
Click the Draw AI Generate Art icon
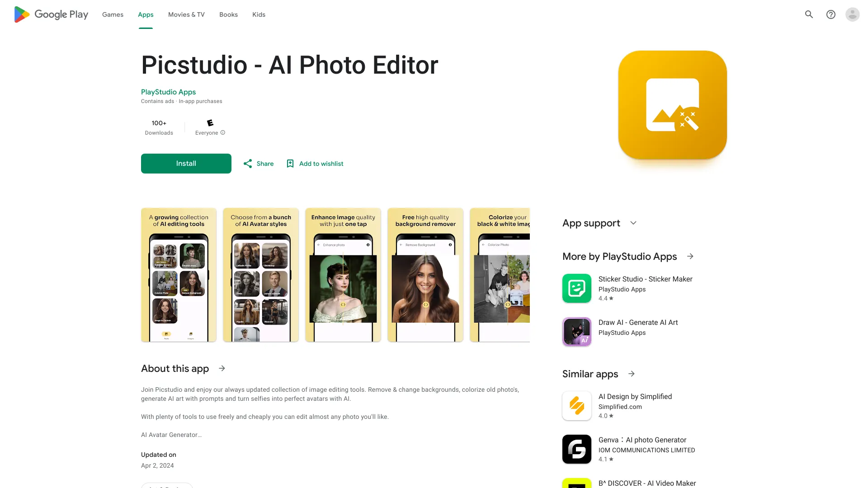point(576,331)
